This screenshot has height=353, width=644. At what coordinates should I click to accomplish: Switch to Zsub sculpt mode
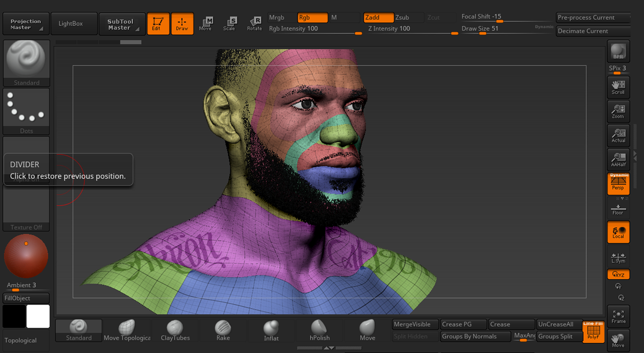tap(408, 18)
